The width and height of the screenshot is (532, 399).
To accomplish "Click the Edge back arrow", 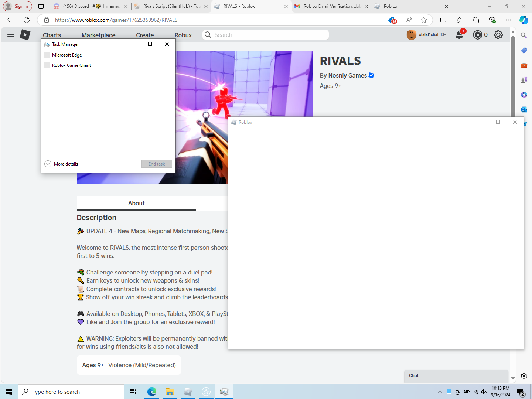I will [10, 20].
